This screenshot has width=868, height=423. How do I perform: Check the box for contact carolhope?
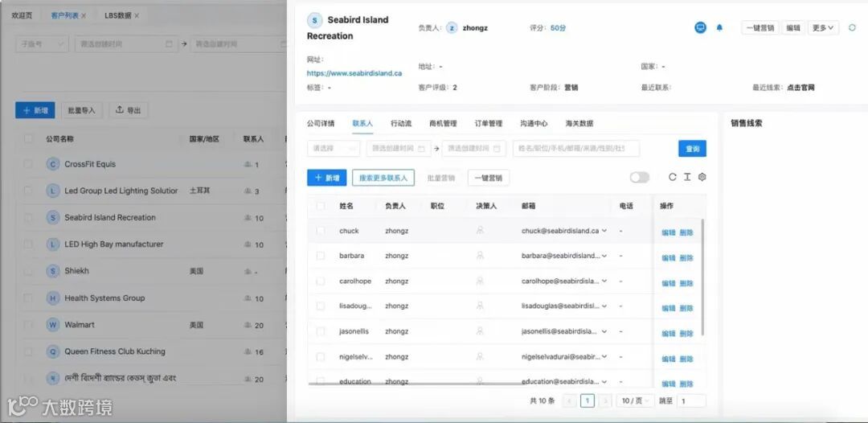pyautogui.click(x=321, y=281)
